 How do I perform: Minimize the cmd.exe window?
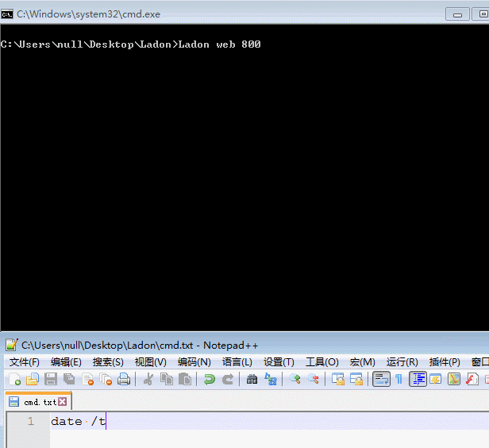point(458,14)
